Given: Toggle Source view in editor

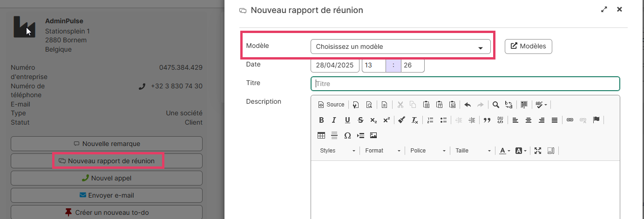Looking at the screenshot, I should click(x=331, y=105).
